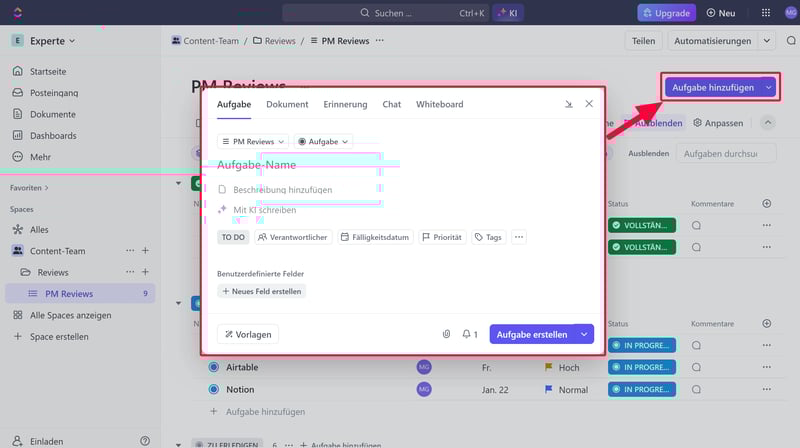Open the apps grid icon in top bar

(766, 13)
